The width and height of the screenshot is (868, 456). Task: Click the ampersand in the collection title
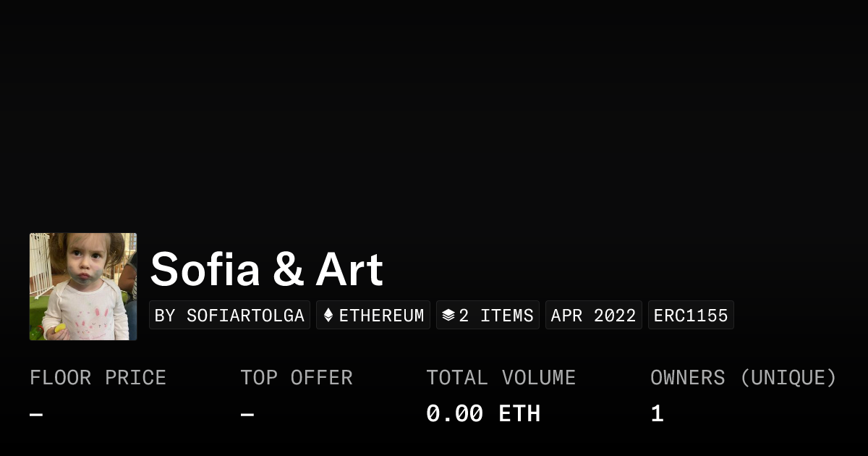tap(288, 270)
